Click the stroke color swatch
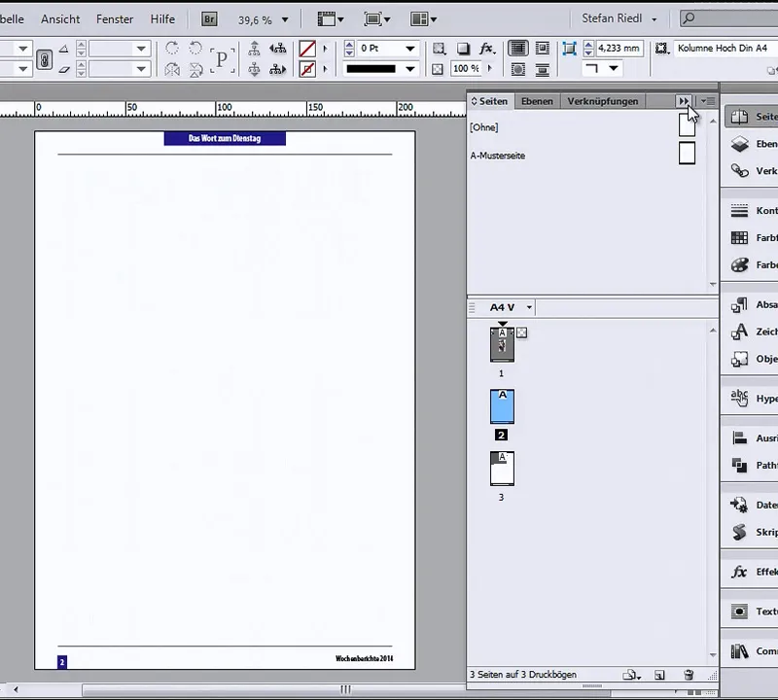 [x=307, y=69]
